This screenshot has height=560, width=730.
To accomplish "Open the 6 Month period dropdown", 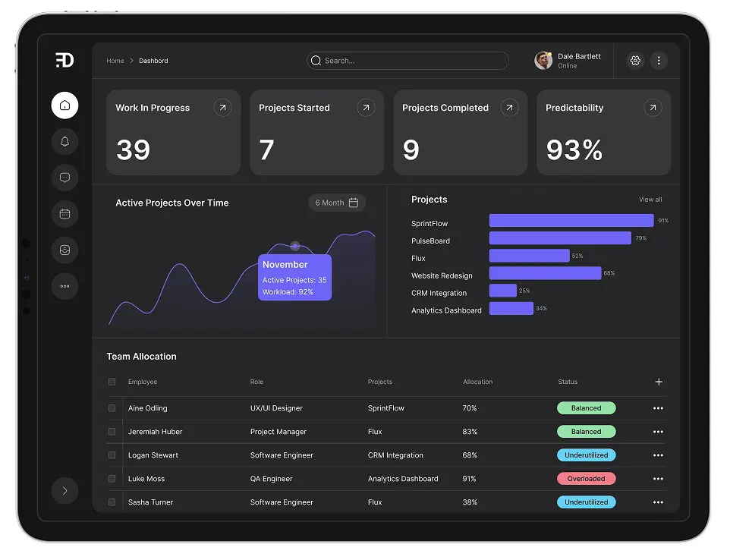I will pos(336,203).
